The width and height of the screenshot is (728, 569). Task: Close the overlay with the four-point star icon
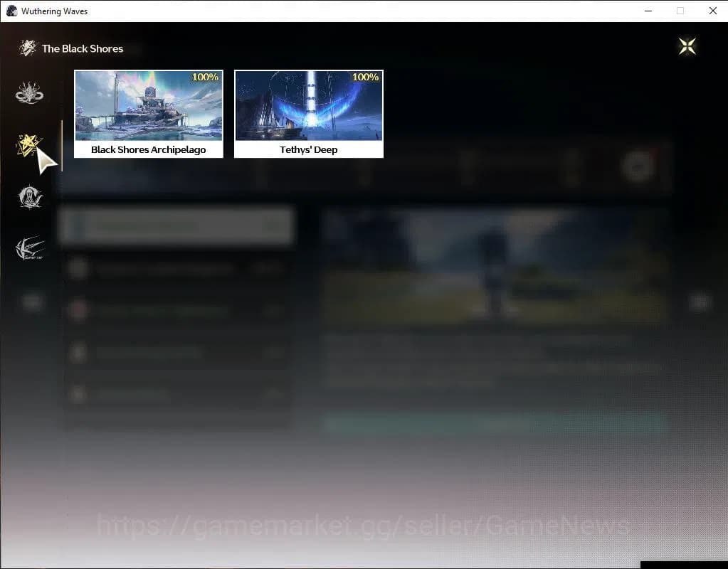pyautogui.click(x=687, y=47)
